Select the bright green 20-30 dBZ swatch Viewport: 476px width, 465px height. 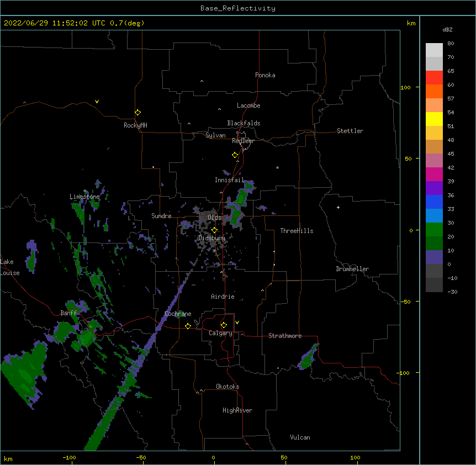[434, 230]
